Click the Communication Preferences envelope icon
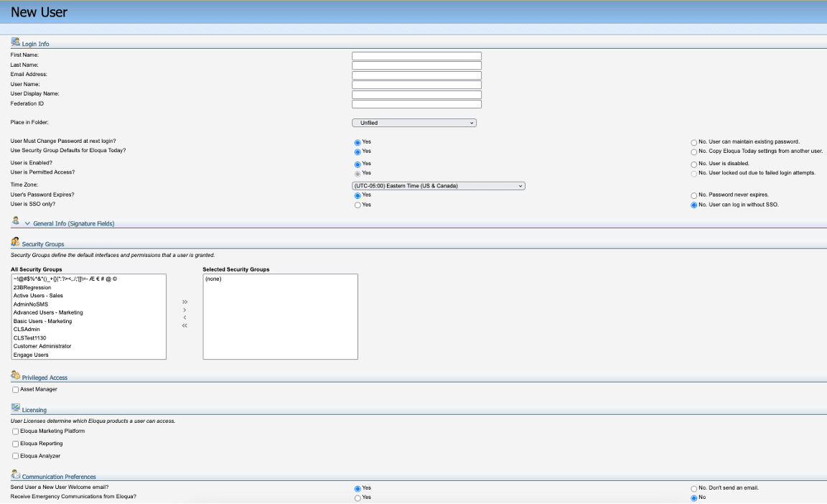The width and height of the screenshot is (827, 504). (x=14, y=475)
